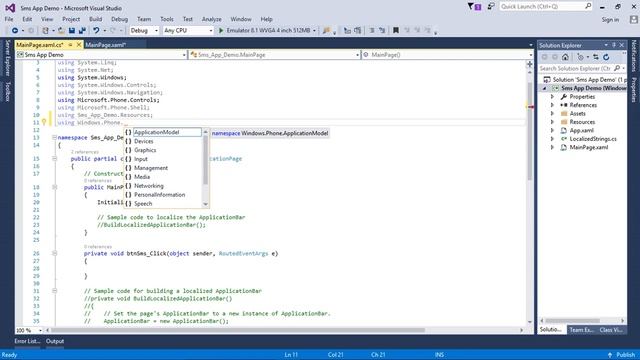Open the Any CPU platform dropdown
The height and width of the screenshot is (360, 640).
click(188, 31)
